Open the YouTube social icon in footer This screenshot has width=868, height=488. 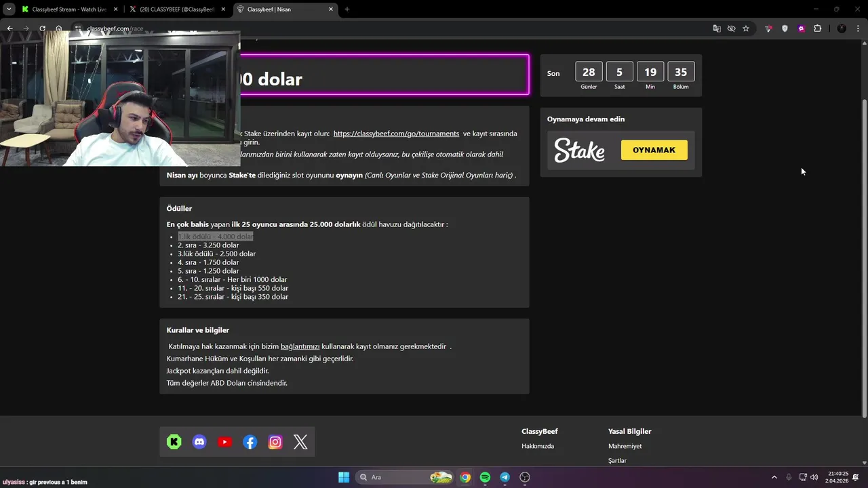tap(224, 442)
